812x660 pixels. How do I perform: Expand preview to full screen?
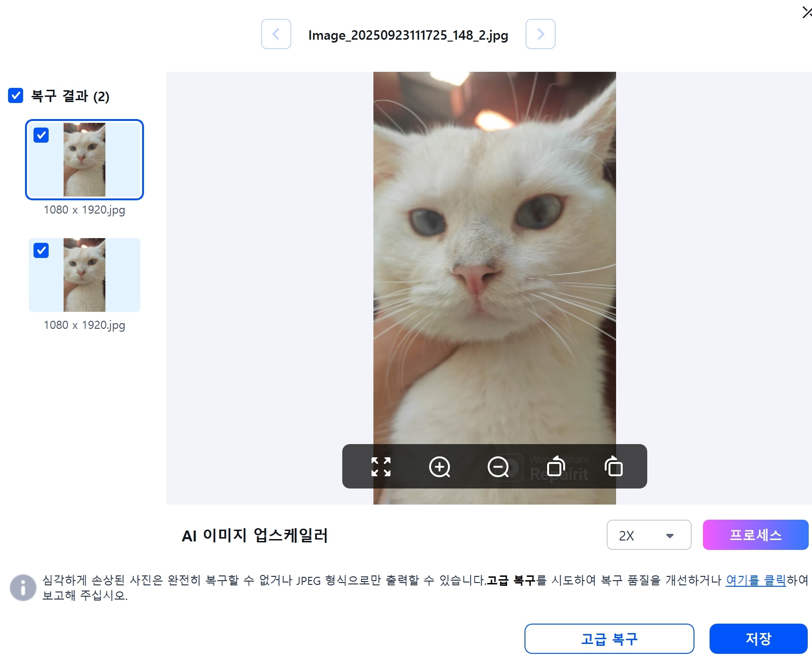pos(381,467)
